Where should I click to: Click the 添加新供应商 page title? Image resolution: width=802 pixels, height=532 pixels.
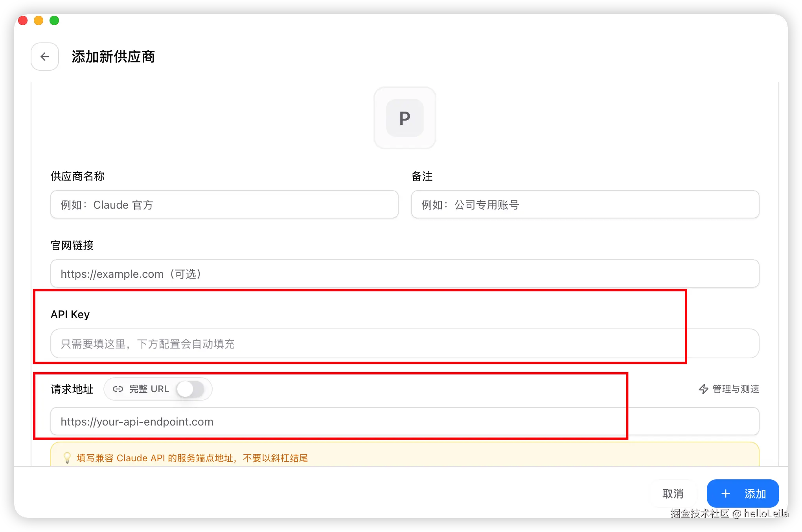point(113,57)
